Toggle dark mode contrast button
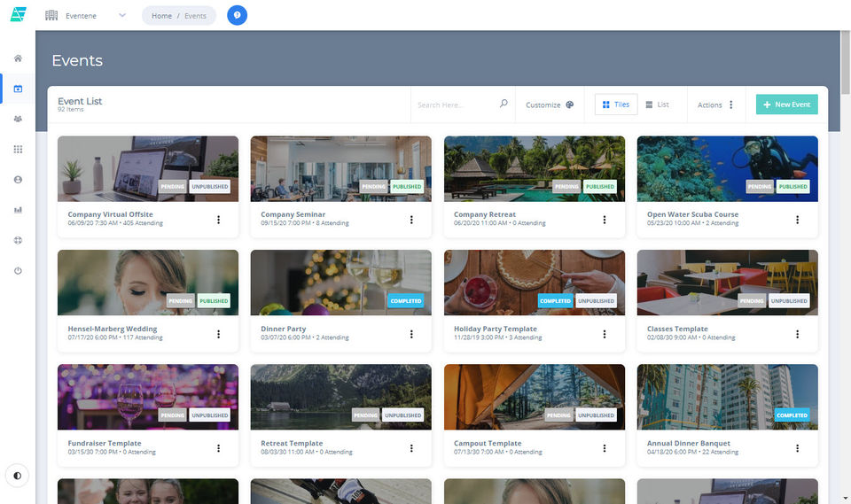 18,476
